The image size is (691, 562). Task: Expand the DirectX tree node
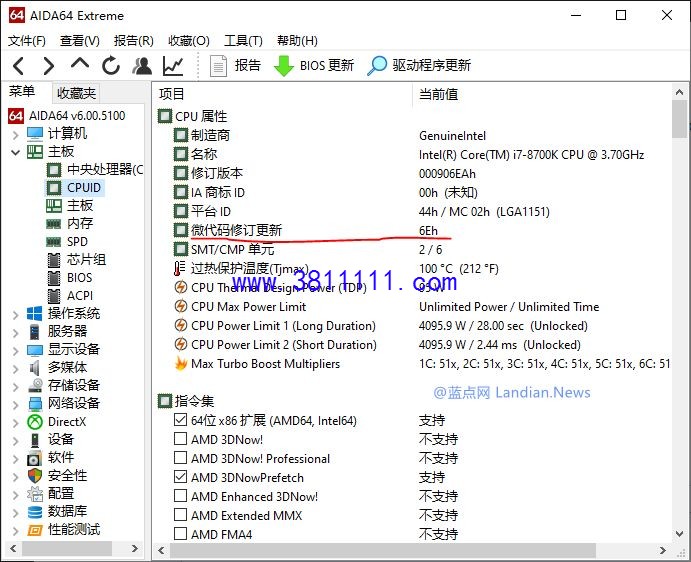point(15,423)
